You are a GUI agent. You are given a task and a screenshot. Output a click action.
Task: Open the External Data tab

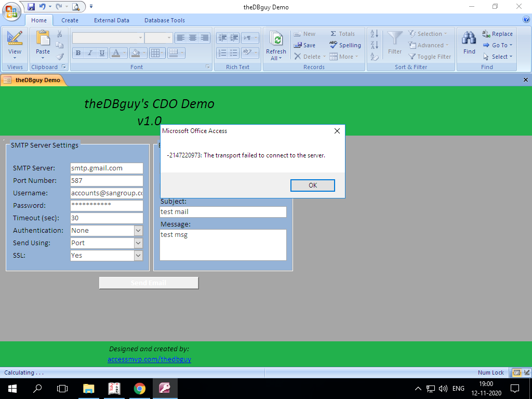(112, 20)
